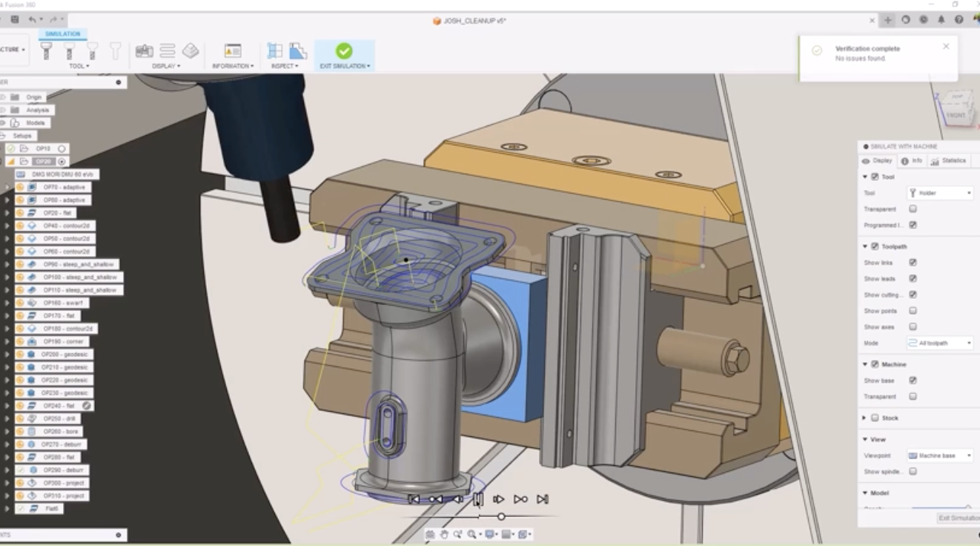
Task: Open the Tool Holder dropdown
Action: pyautogui.click(x=940, y=193)
